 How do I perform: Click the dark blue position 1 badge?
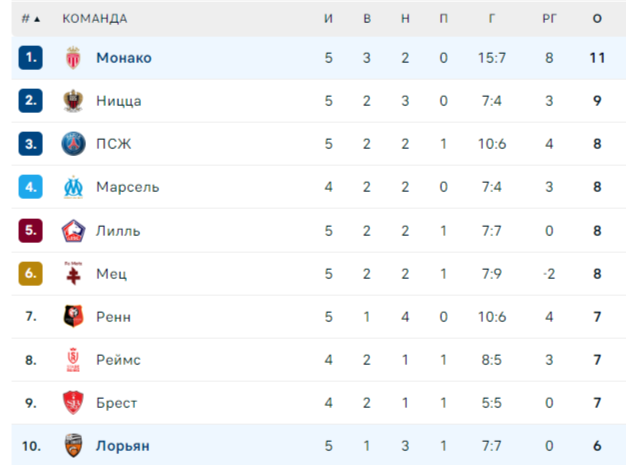[x=31, y=58]
